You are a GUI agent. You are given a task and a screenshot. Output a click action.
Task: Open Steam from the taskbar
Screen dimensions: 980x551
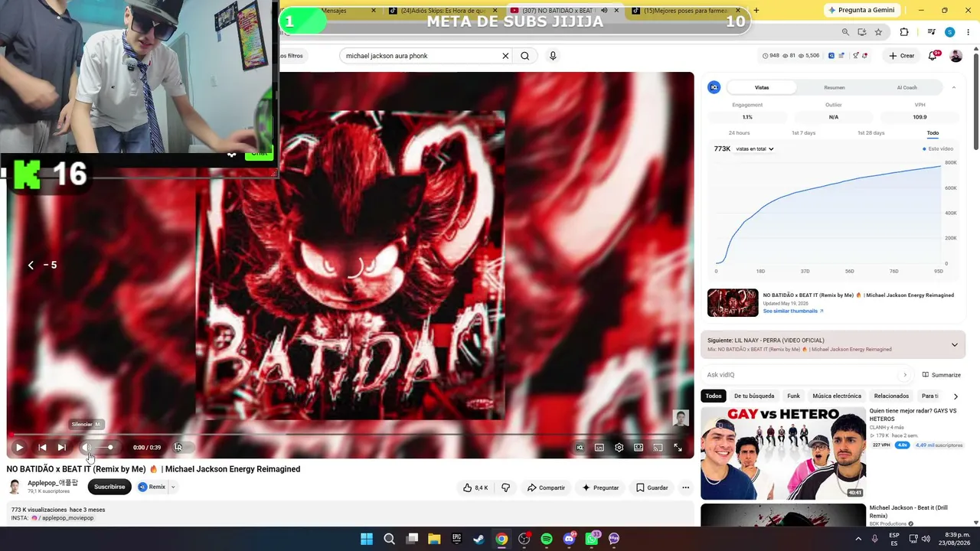(x=479, y=539)
